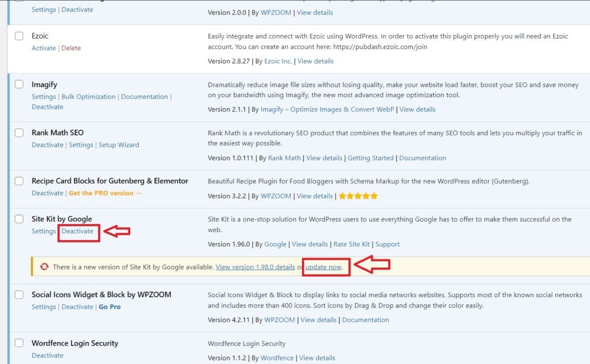Tick the Rank Math SEO checkbox
The image size is (590, 364).
tap(19, 133)
